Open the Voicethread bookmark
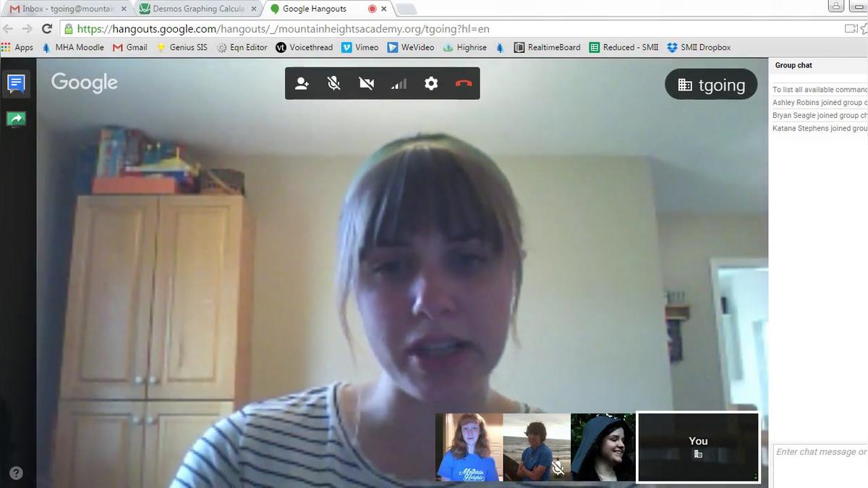This screenshot has height=488, width=868. coord(305,47)
